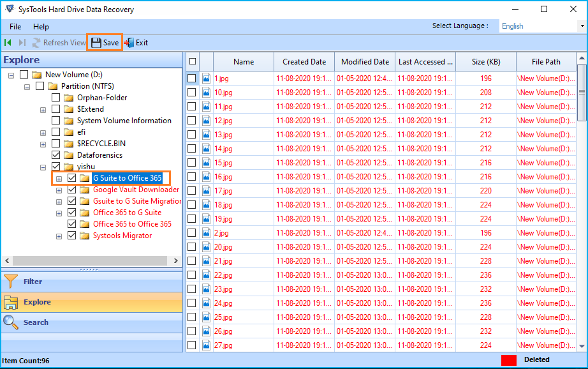The height and width of the screenshot is (369, 588).
Task: Check the Orphan-Folder checkbox
Action: pyautogui.click(x=55, y=97)
